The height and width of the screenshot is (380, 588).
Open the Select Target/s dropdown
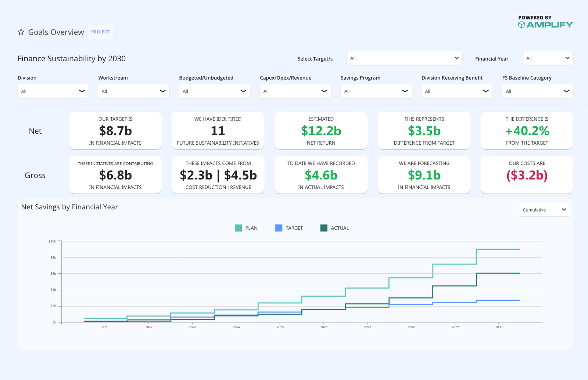click(404, 58)
